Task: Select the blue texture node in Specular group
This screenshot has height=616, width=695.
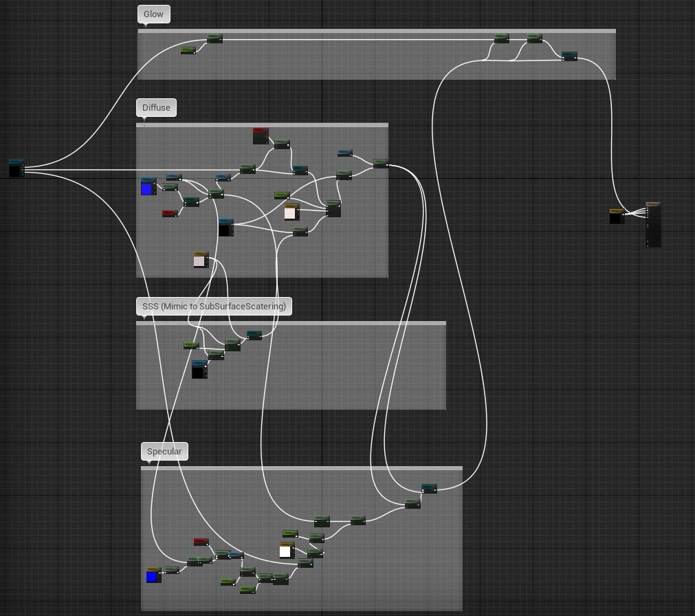Action: coord(153,575)
